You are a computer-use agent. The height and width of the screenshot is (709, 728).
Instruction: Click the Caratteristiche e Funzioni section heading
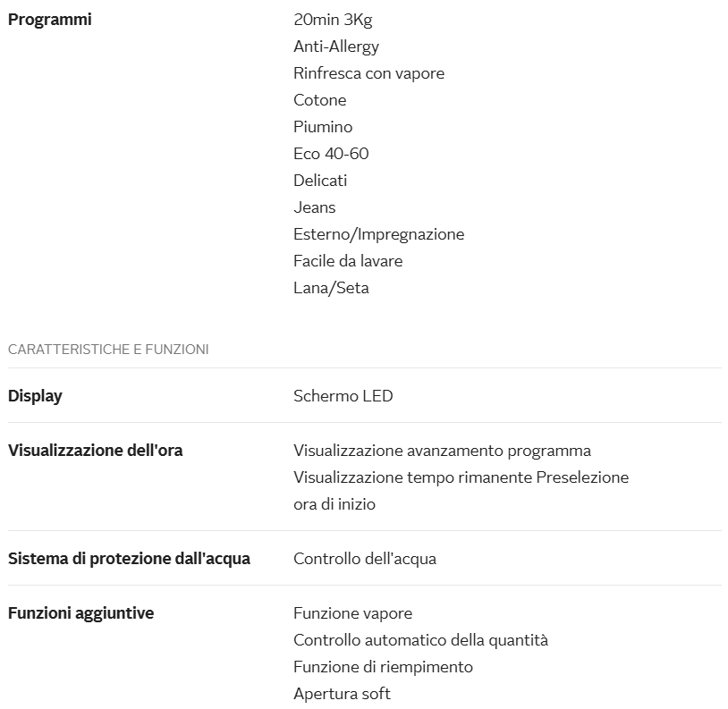point(108,350)
